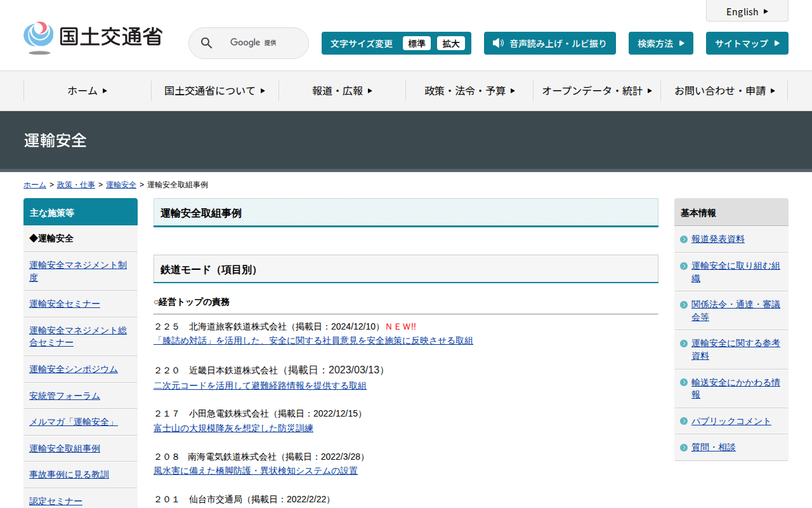Set text size to 標準
Viewport: 812px width, 508px height.
[416, 43]
